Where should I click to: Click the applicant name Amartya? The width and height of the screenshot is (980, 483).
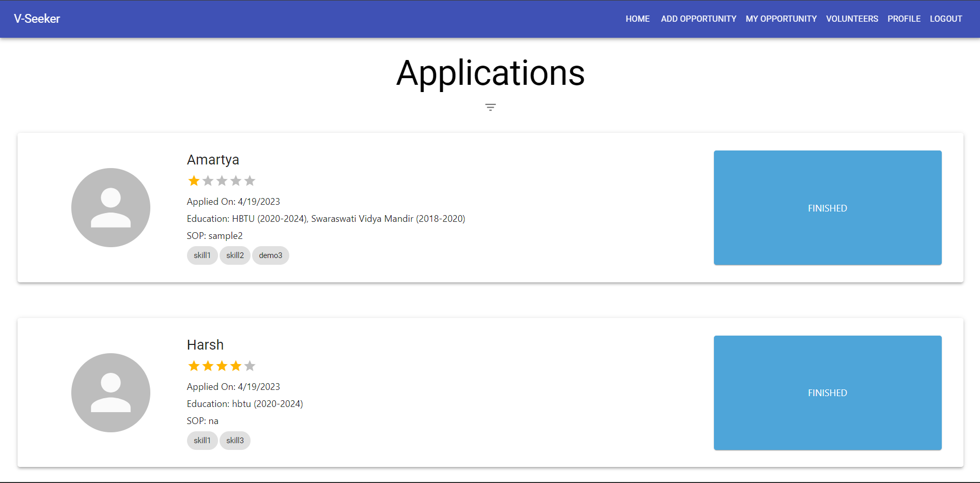(213, 160)
